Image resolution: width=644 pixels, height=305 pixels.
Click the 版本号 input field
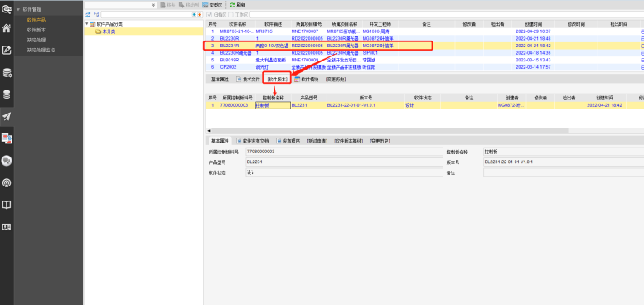pyautogui.click(x=563, y=162)
